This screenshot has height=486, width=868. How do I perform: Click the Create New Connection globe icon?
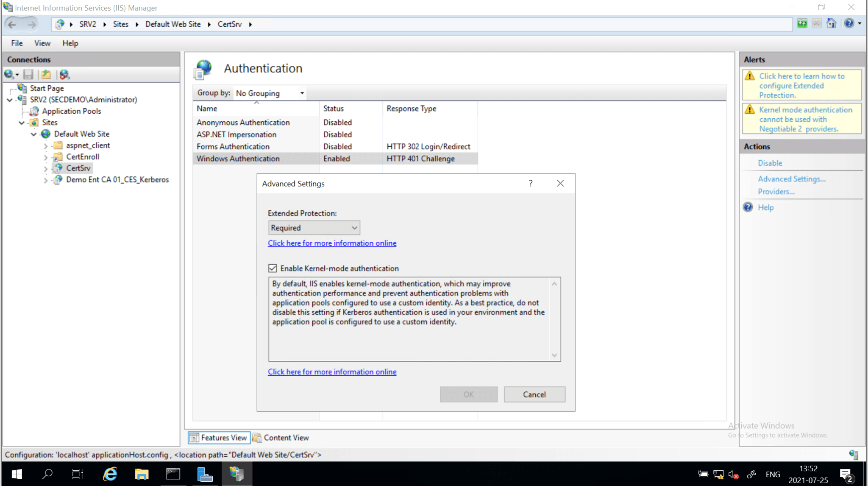(9, 75)
